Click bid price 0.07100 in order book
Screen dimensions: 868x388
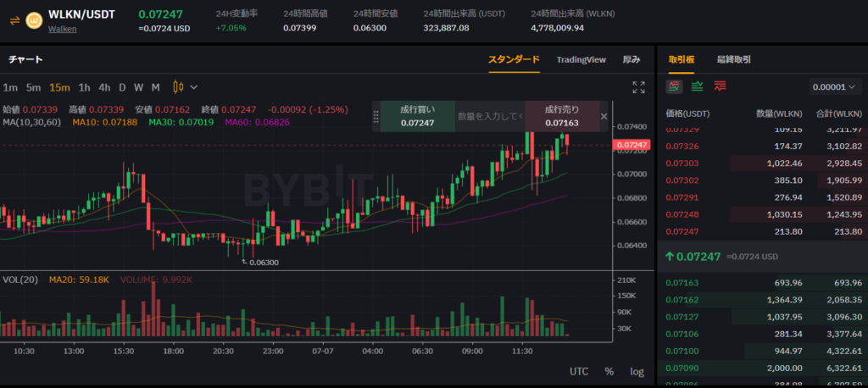682,351
